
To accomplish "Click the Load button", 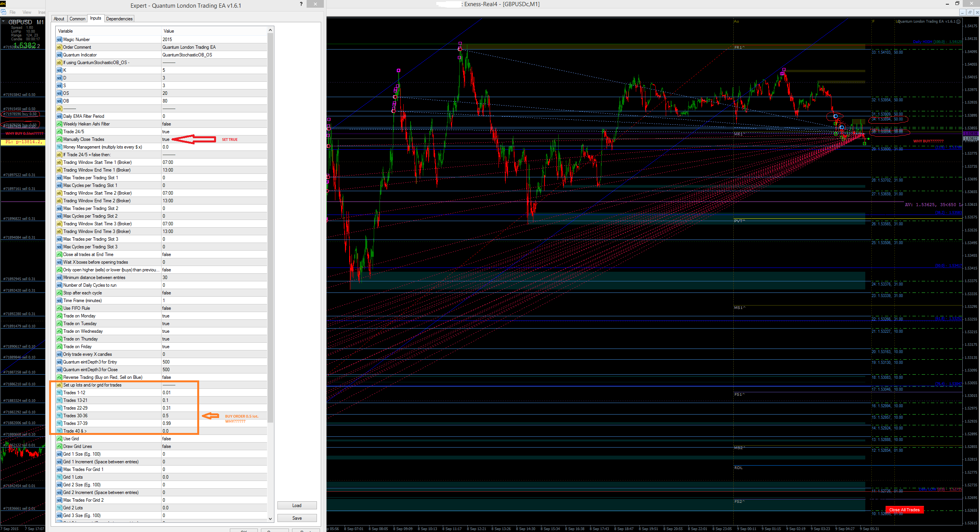I will tap(297, 506).
